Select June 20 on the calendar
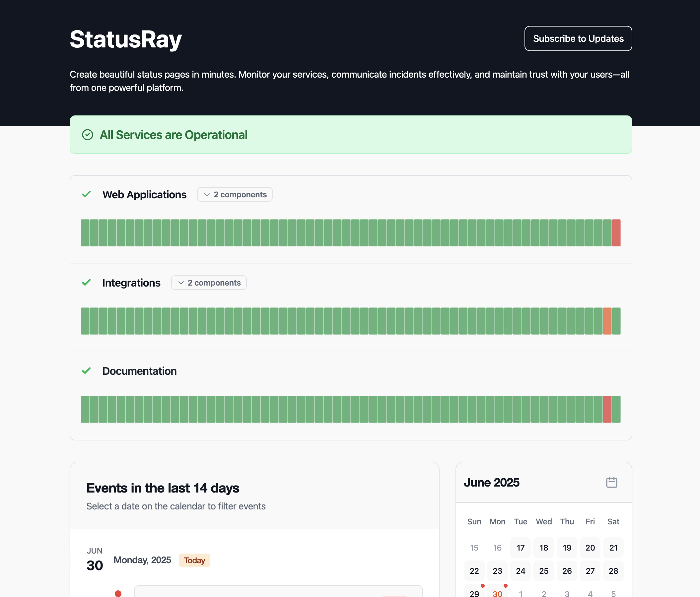The image size is (700, 597). (x=590, y=547)
